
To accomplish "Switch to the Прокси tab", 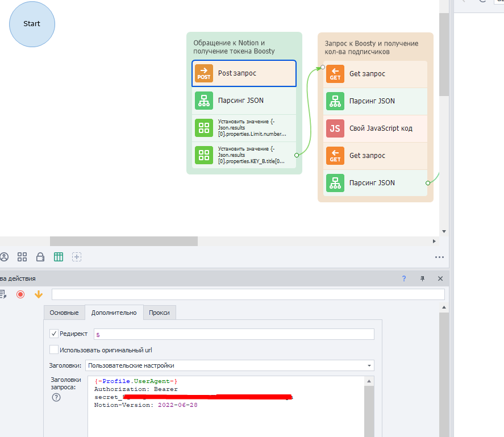I will click(x=160, y=313).
